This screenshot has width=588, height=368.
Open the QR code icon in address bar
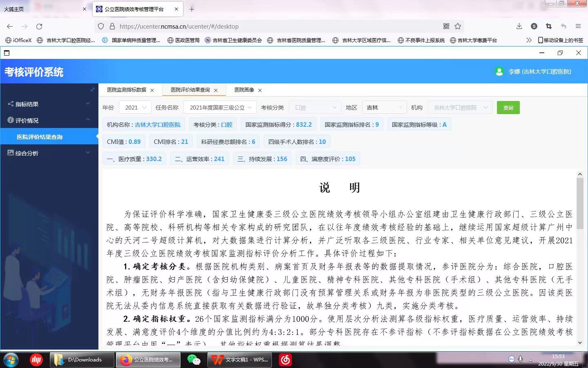pyautogui.click(x=446, y=26)
